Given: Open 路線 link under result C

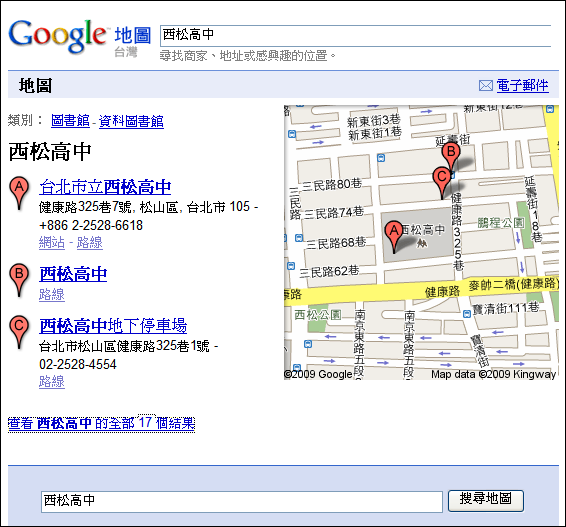Looking at the screenshot, I should [x=52, y=382].
